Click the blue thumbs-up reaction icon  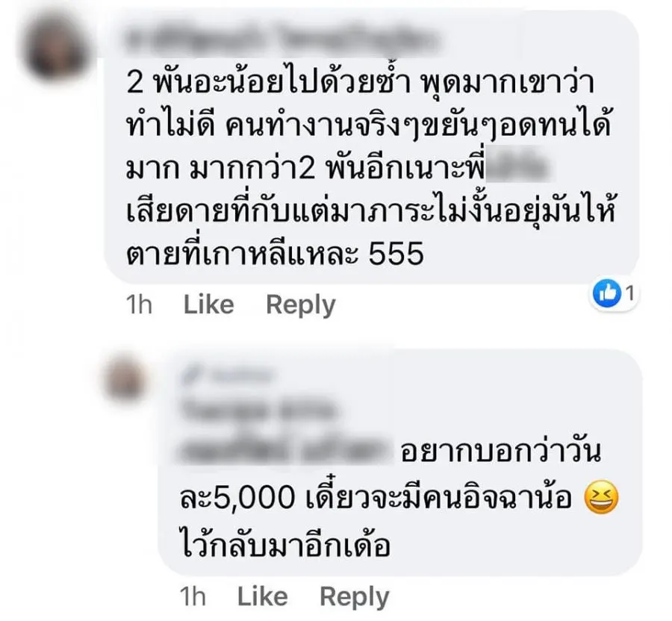pyautogui.click(x=607, y=293)
